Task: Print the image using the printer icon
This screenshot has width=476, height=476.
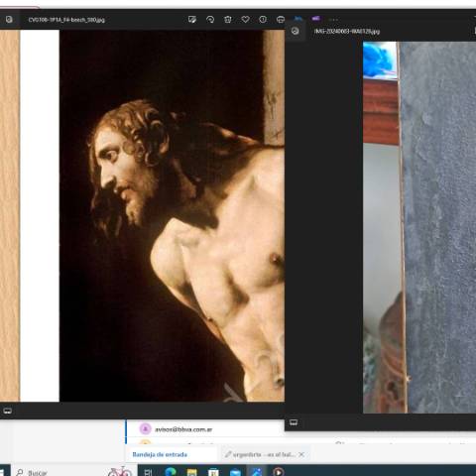Action: 281,20
